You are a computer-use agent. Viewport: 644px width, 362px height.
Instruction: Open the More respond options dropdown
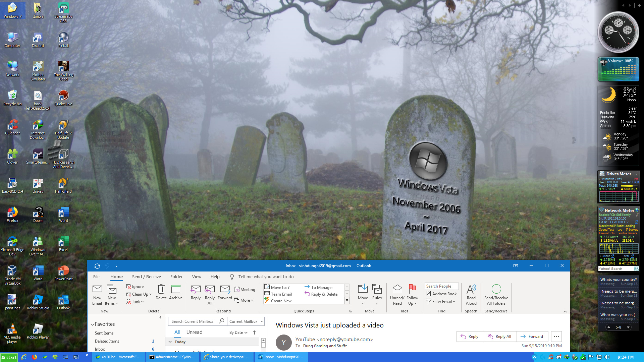(244, 300)
